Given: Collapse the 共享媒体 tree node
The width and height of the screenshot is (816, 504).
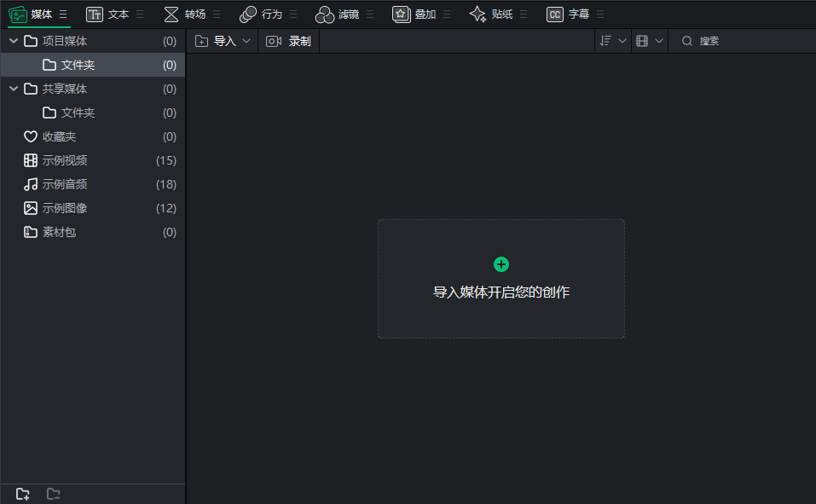Looking at the screenshot, I should [x=14, y=89].
